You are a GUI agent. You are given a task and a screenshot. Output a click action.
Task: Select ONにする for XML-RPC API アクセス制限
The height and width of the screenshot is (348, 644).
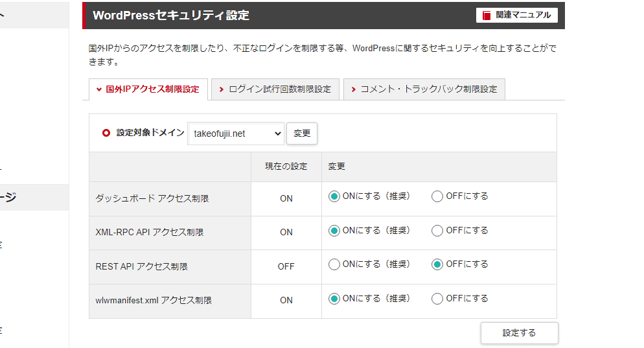334,231
